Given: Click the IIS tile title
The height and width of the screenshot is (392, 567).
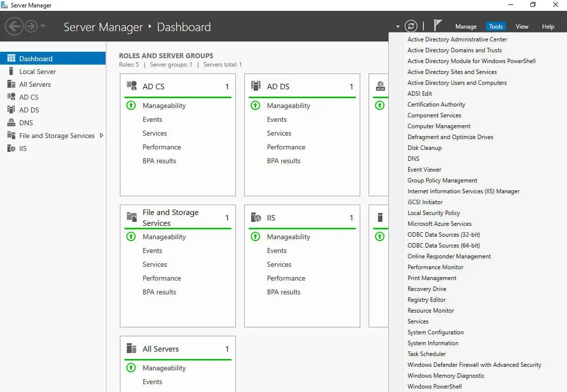Looking at the screenshot, I should click(271, 217).
